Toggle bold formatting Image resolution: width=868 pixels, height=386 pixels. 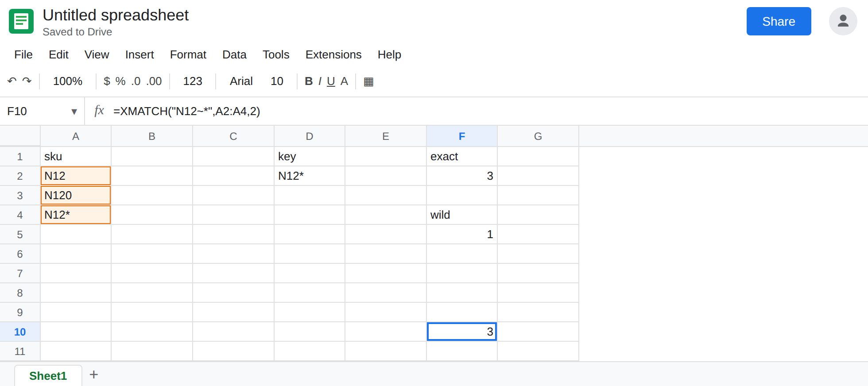pos(309,81)
